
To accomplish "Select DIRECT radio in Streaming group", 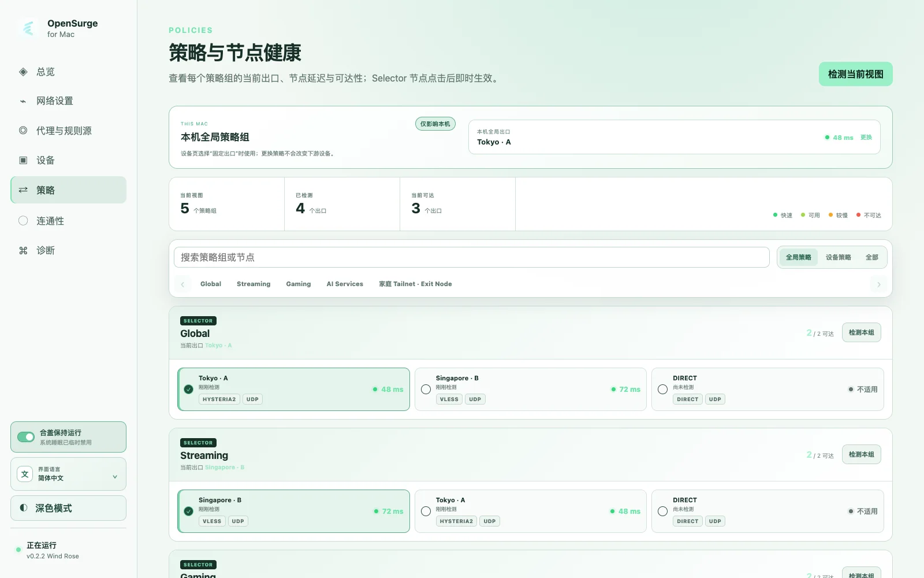I will [x=663, y=512].
